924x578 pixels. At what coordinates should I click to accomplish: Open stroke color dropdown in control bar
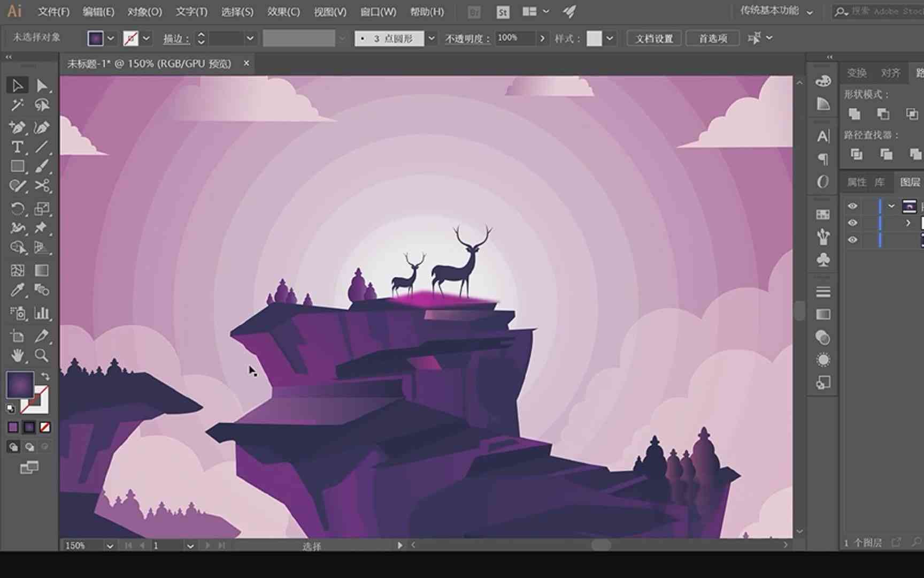[146, 38]
